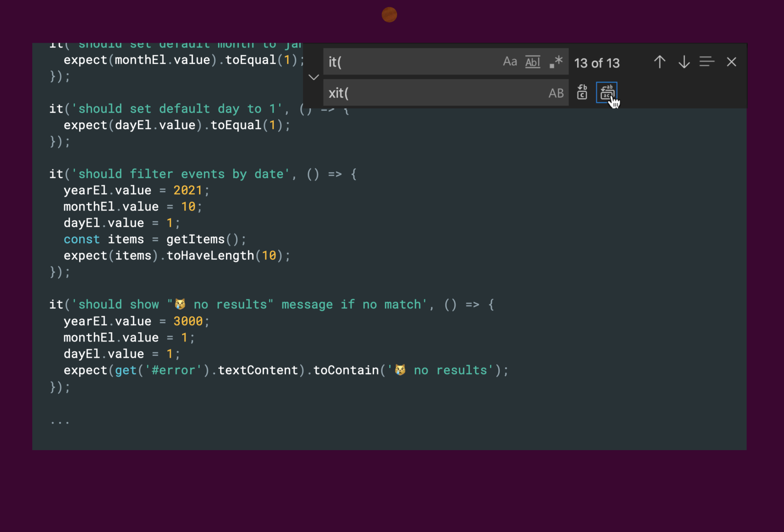
Task: Click the find input containing 'it('
Action: coord(410,62)
